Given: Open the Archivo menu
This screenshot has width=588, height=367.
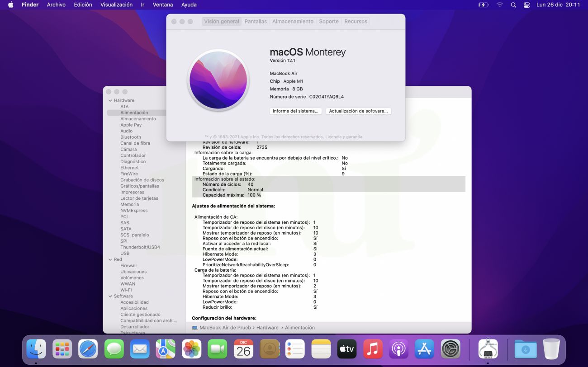Looking at the screenshot, I should [56, 5].
